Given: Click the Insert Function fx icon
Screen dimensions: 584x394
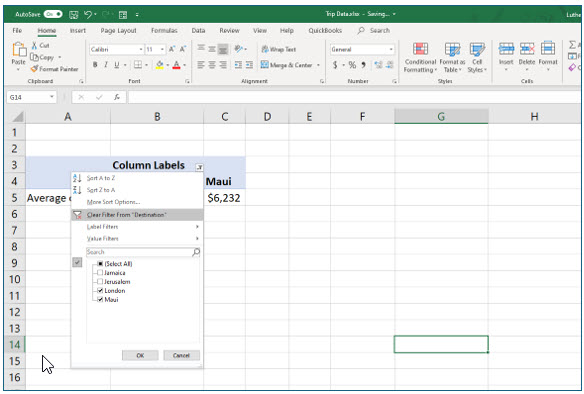Looking at the screenshot, I should [x=117, y=97].
